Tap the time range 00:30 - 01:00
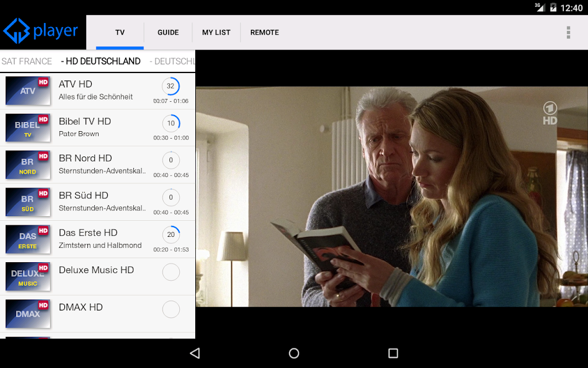The image size is (588, 368). [171, 138]
